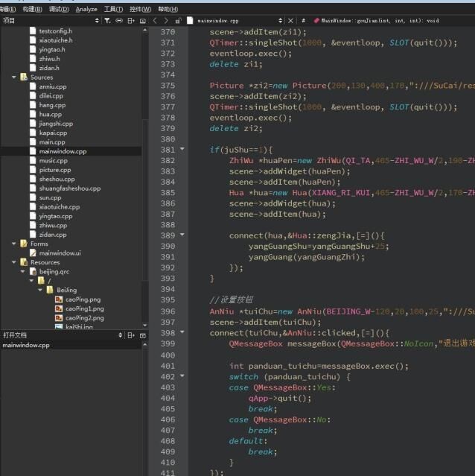Open the 帮助(H) help menu
The image size is (475, 476).
coord(168,9)
